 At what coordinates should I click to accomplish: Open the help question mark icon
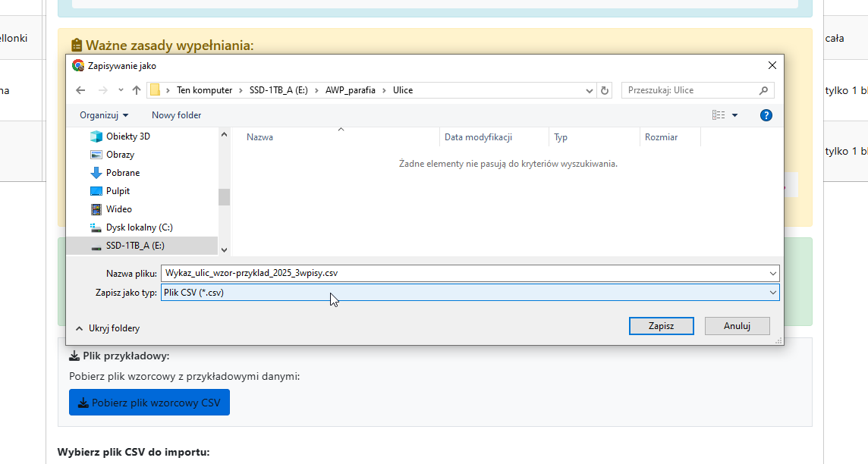(x=766, y=115)
